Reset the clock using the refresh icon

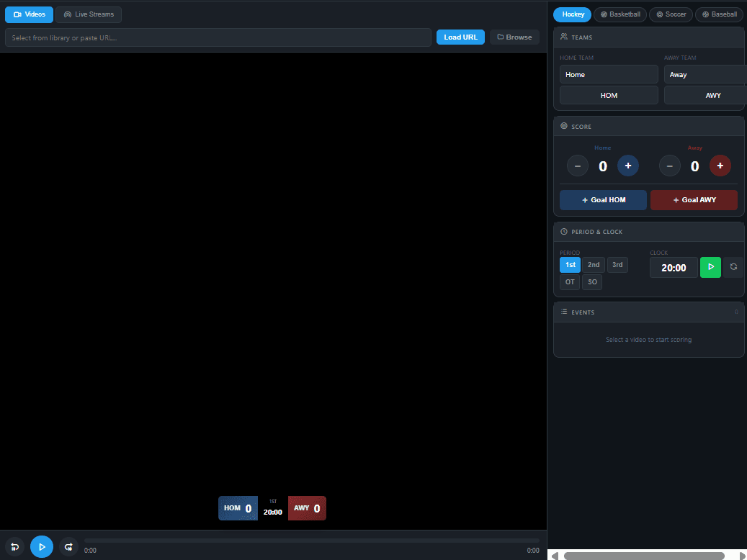point(733,267)
